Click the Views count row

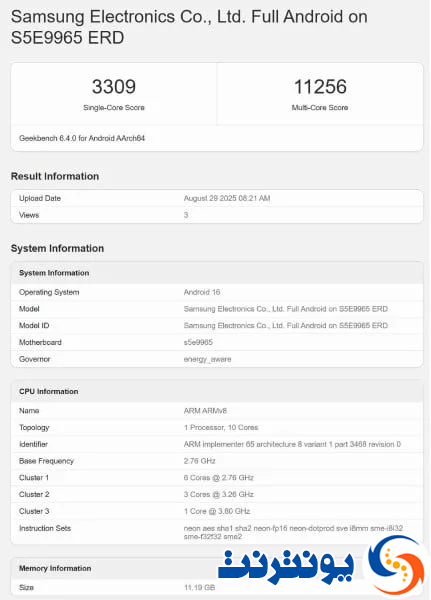pos(217,215)
